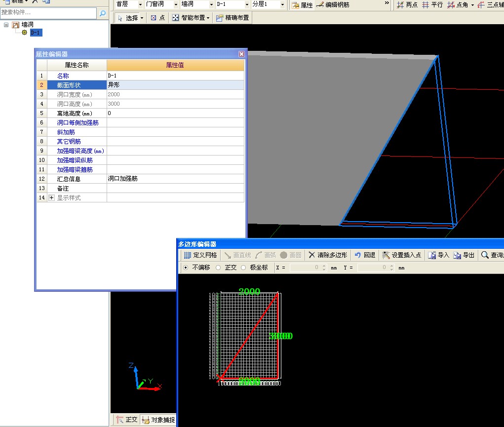Expand toolbar overflow chevron »
Screen dimensions: 504x427
pos(387,3)
